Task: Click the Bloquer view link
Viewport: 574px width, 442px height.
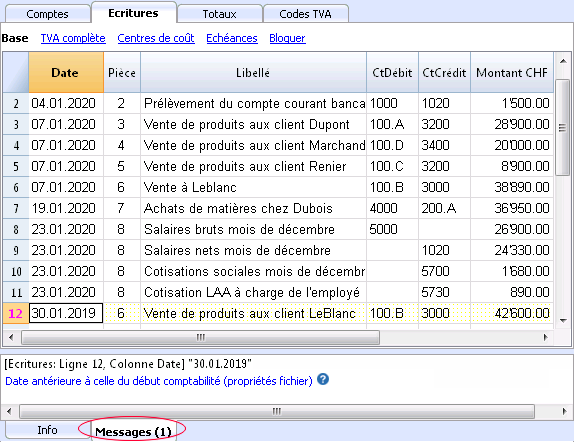Action: click(287, 38)
